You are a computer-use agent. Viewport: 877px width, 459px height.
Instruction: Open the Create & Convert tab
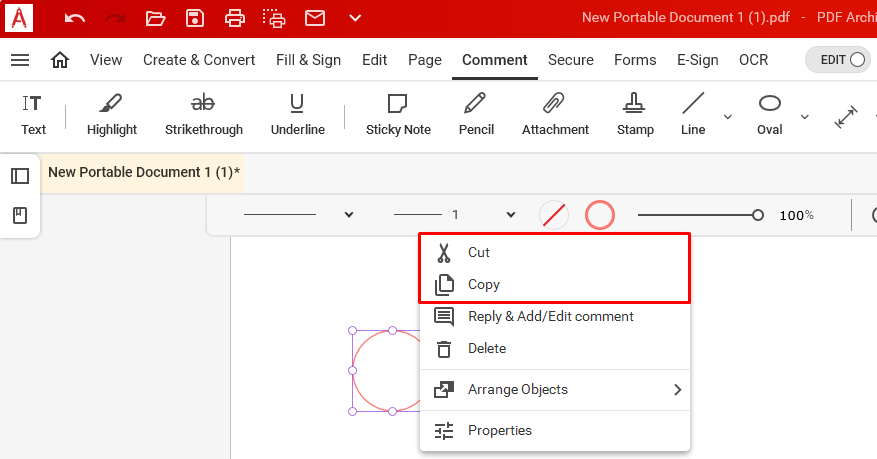(199, 60)
